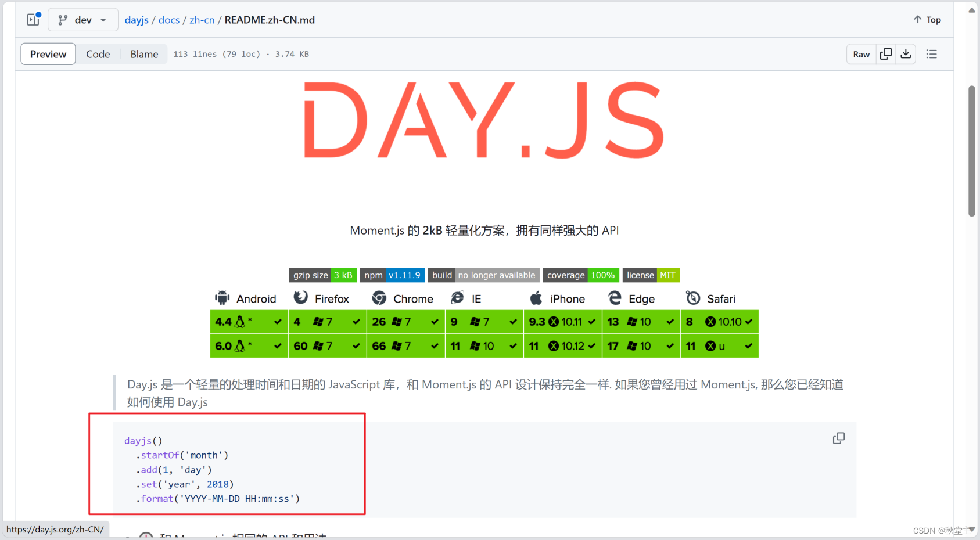
Task: Click the file info 113 lines text
Action: coord(241,54)
